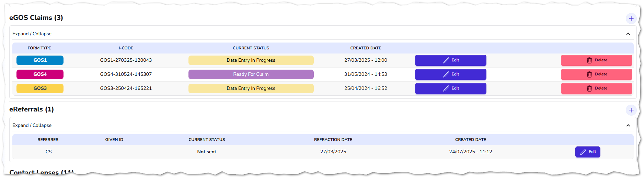Click the trash icon for the GOS4 claim
644x178 pixels.
click(589, 74)
